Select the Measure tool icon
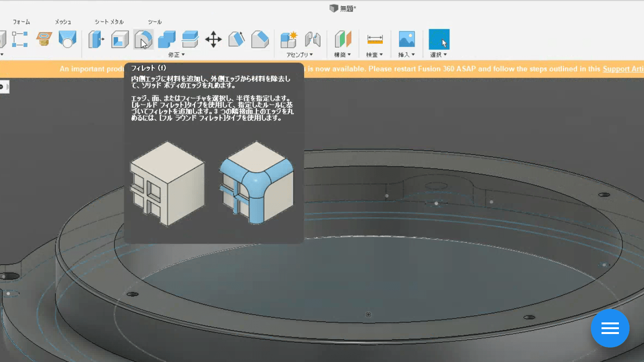Image resolution: width=644 pixels, height=362 pixels. [x=374, y=38]
